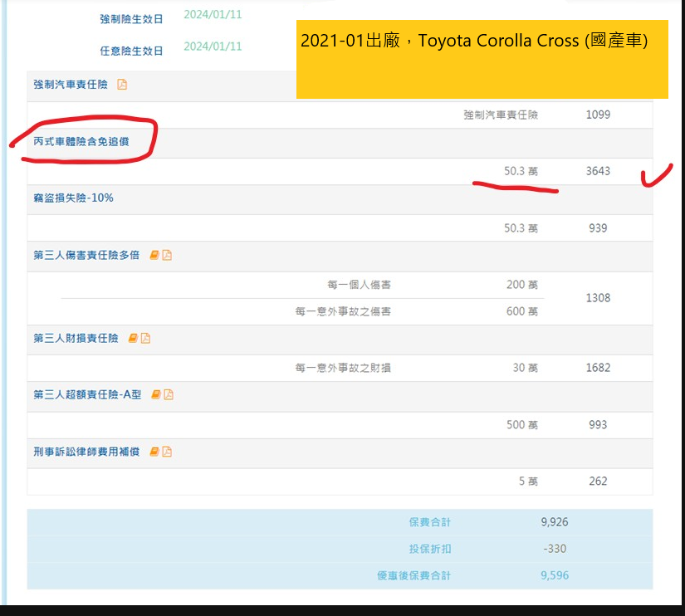Click the 刑事訴訟律師費用補償 title text
Image resolution: width=685 pixels, height=616 pixels.
click(x=86, y=452)
